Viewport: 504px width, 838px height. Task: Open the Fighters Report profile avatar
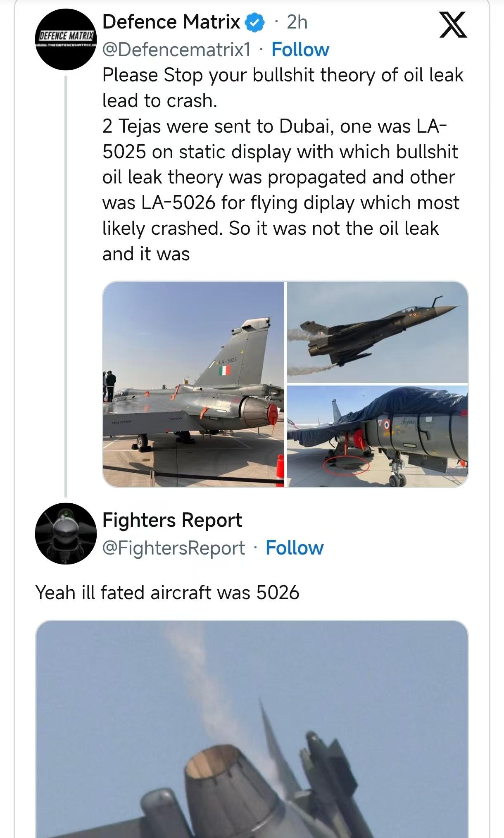66,533
